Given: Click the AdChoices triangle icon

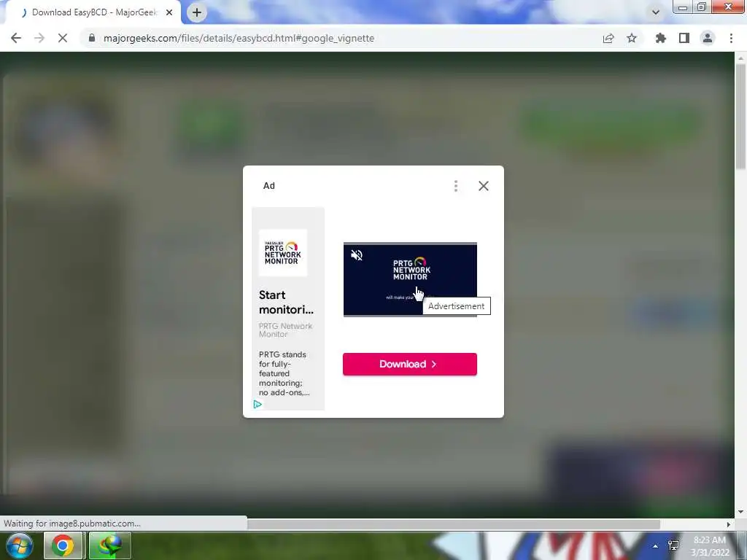Looking at the screenshot, I should (x=258, y=404).
